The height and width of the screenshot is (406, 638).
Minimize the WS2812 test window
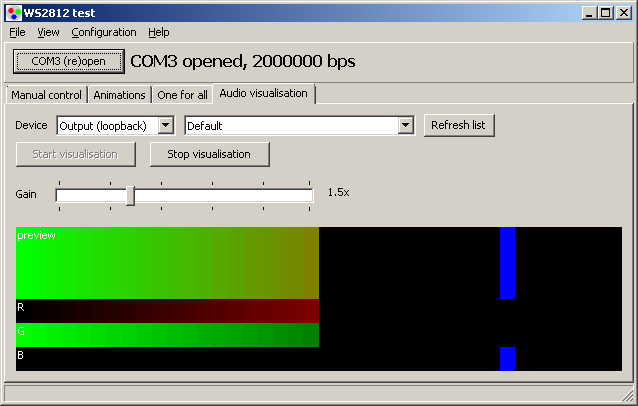589,13
